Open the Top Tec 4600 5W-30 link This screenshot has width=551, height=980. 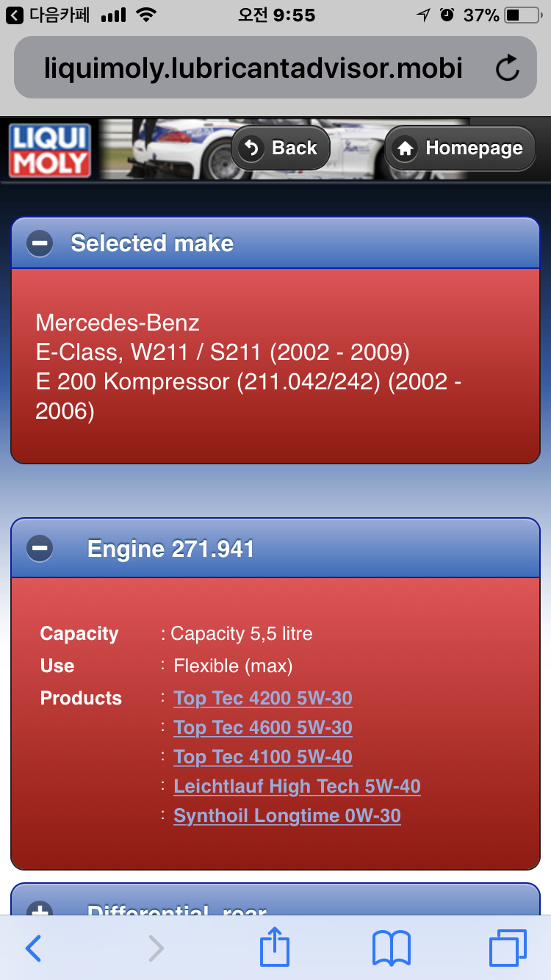click(x=263, y=727)
